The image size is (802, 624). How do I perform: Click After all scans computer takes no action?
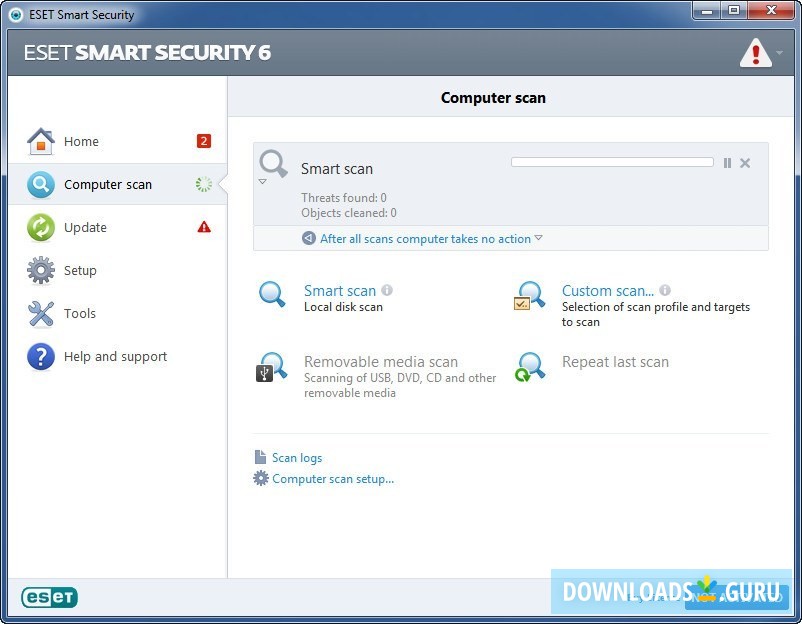[x=425, y=239]
